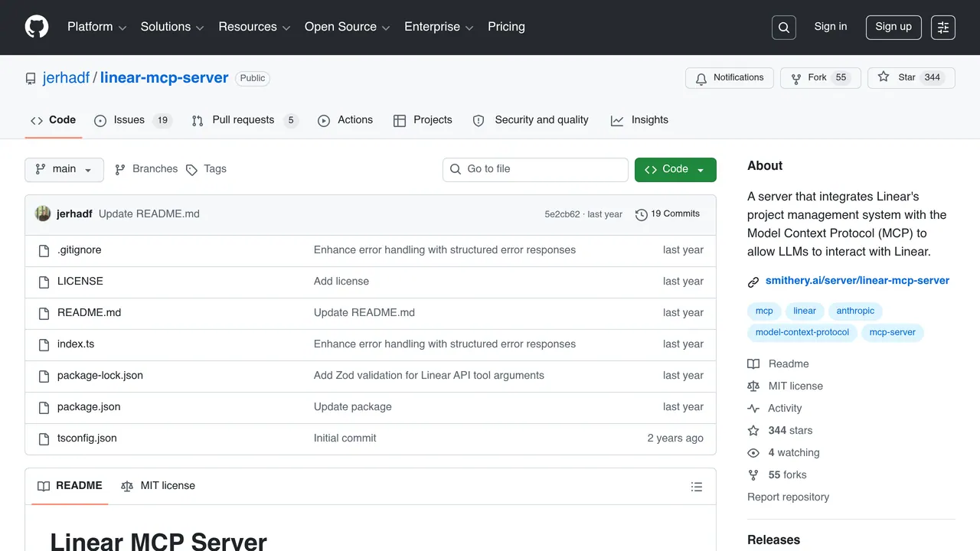Click the anthropic topic tag
980x551 pixels.
tap(855, 311)
